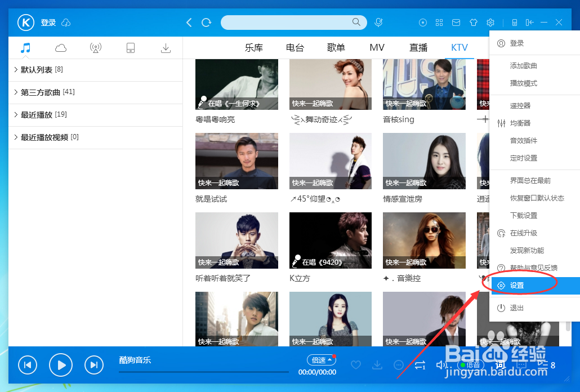Open the cloud music sidebar icon
The image size is (580, 392).
[x=60, y=48]
